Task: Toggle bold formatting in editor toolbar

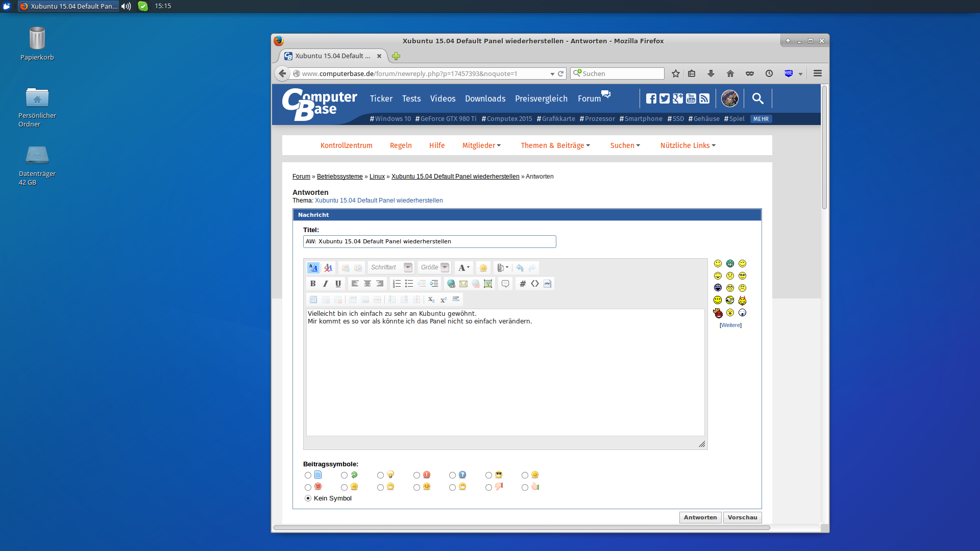Action: (313, 284)
